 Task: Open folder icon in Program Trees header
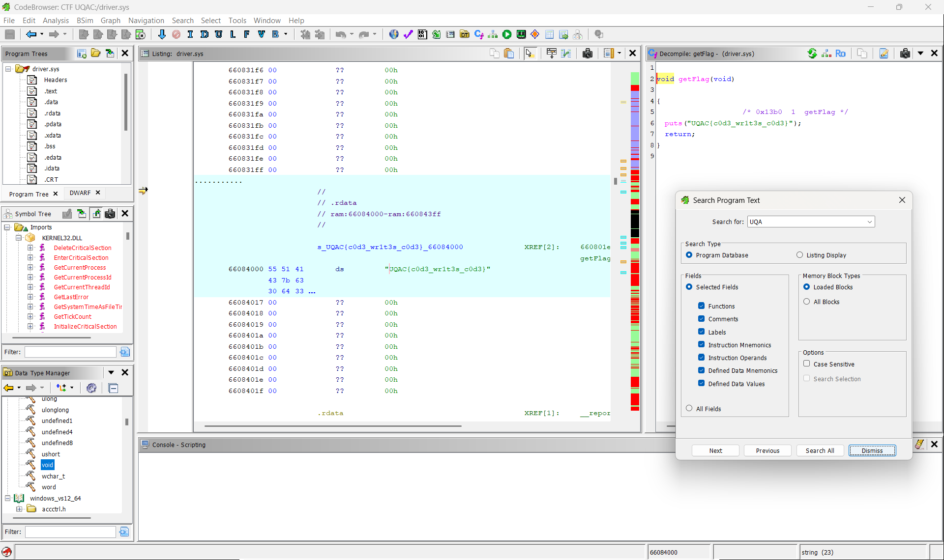[96, 53]
